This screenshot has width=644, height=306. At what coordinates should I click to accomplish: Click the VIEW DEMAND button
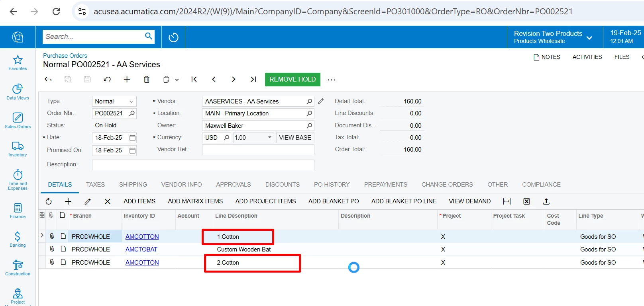click(469, 201)
